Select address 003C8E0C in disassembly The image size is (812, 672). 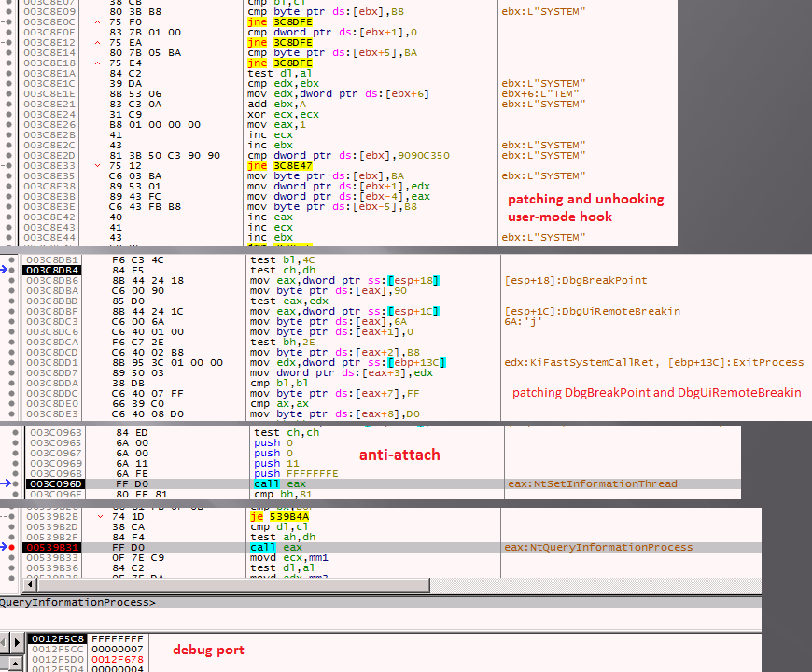[x=49, y=21]
